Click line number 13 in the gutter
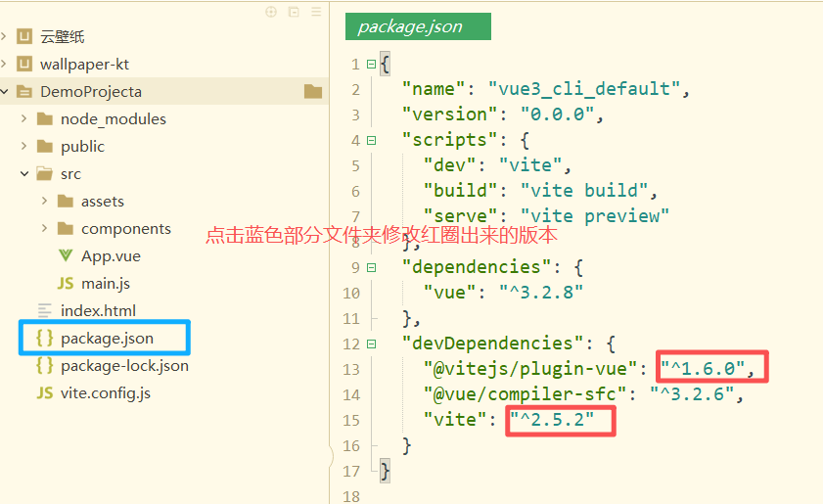 click(351, 370)
